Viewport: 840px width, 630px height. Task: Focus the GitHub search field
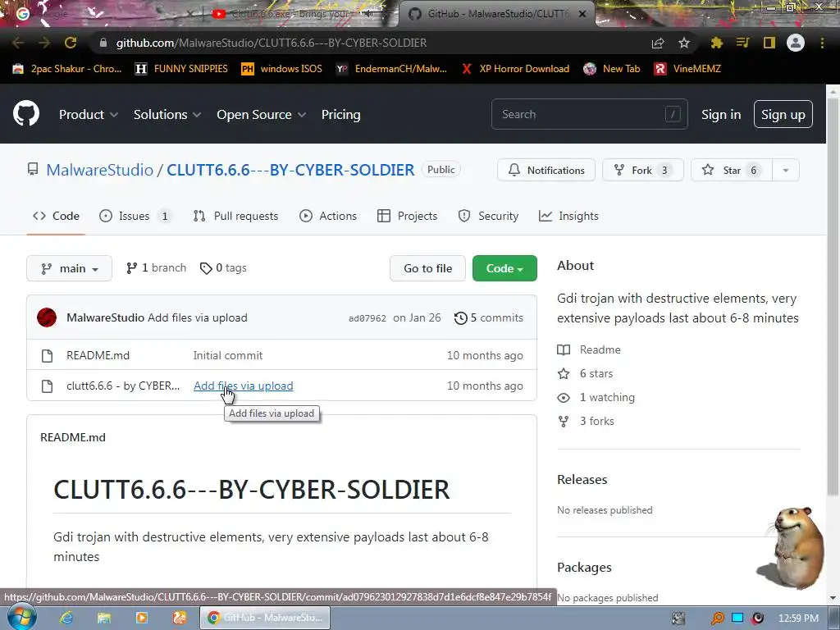[x=589, y=114]
